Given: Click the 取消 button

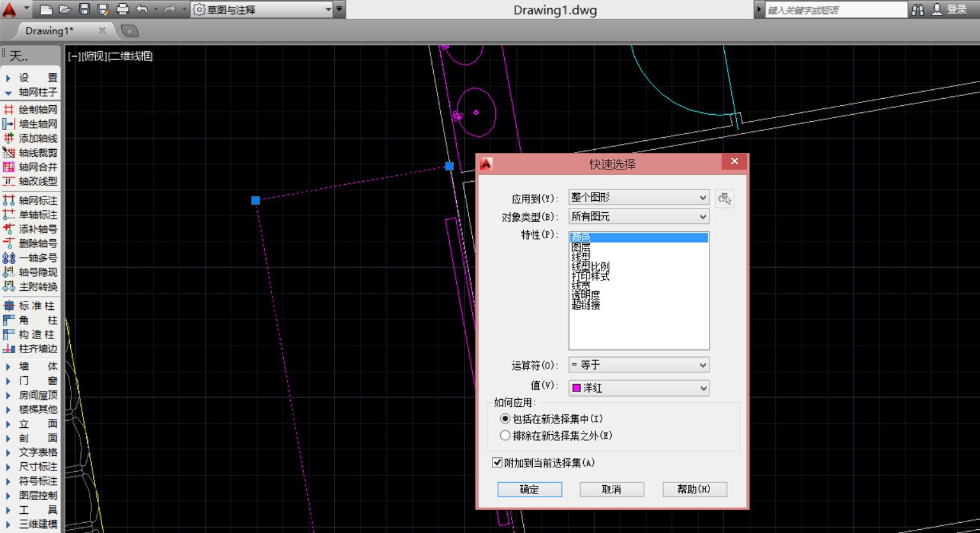Looking at the screenshot, I should 611,490.
